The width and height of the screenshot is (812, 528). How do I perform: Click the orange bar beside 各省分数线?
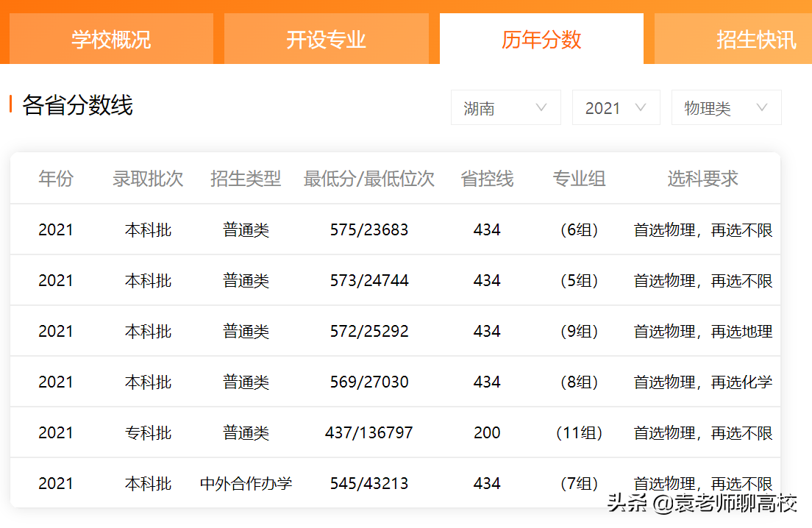[10, 103]
